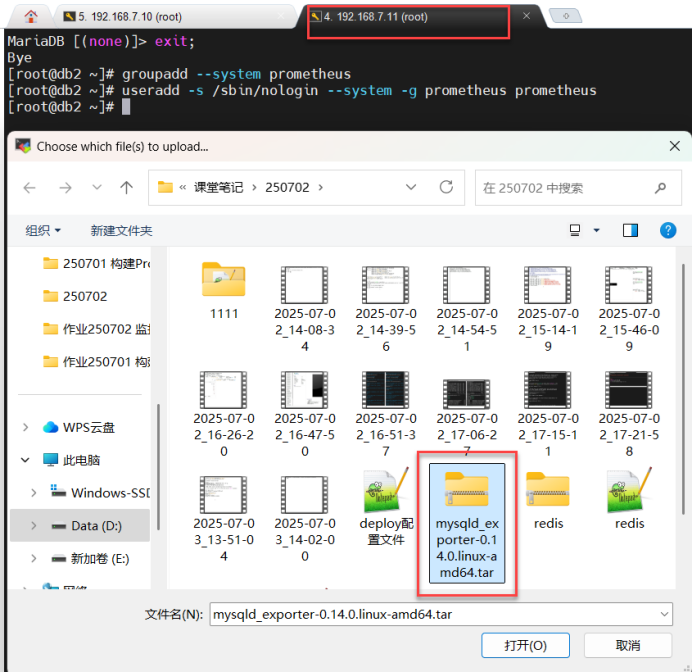Click the 打开(O) button
693x672 pixels.
coord(525,645)
